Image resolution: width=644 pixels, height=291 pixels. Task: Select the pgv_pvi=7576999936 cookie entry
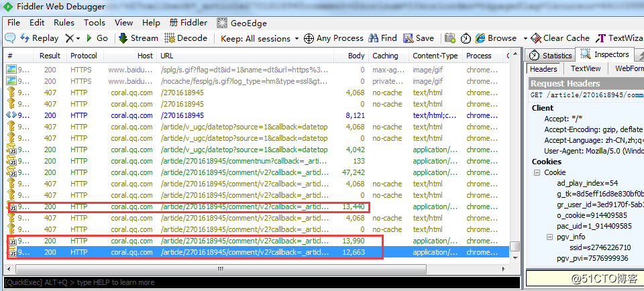[x=594, y=258]
